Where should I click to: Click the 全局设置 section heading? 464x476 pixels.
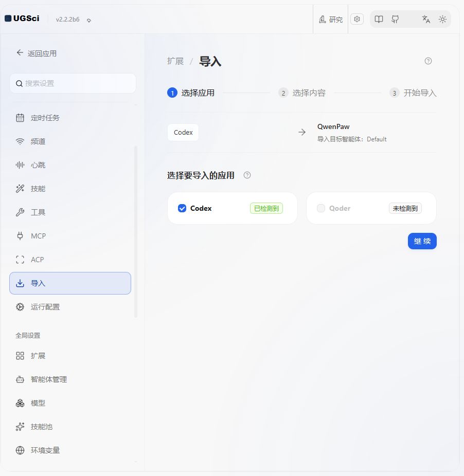pos(28,336)
